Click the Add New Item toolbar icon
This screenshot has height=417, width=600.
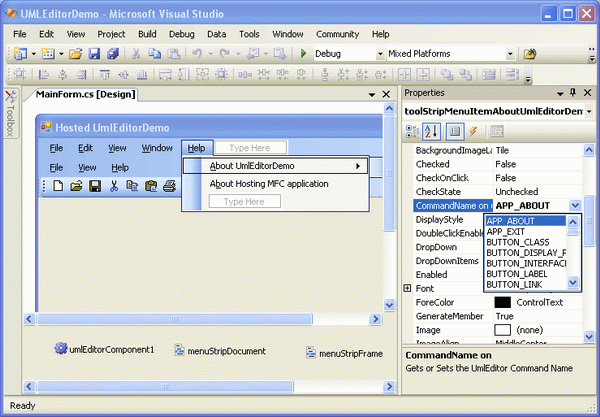(x=48, y=54)
